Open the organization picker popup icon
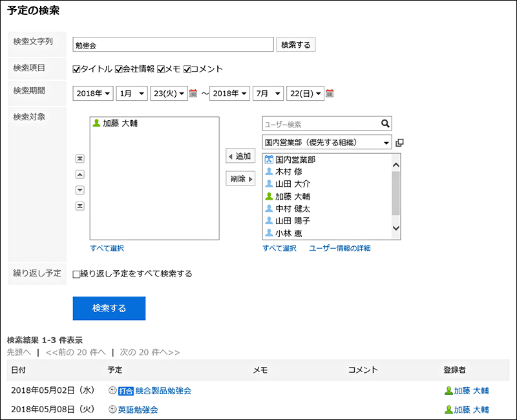 click(399, 143)
